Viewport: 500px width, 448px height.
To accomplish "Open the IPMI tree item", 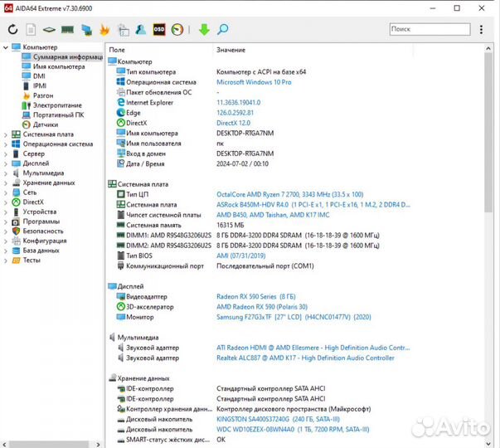I will click(x=35, y=85).
